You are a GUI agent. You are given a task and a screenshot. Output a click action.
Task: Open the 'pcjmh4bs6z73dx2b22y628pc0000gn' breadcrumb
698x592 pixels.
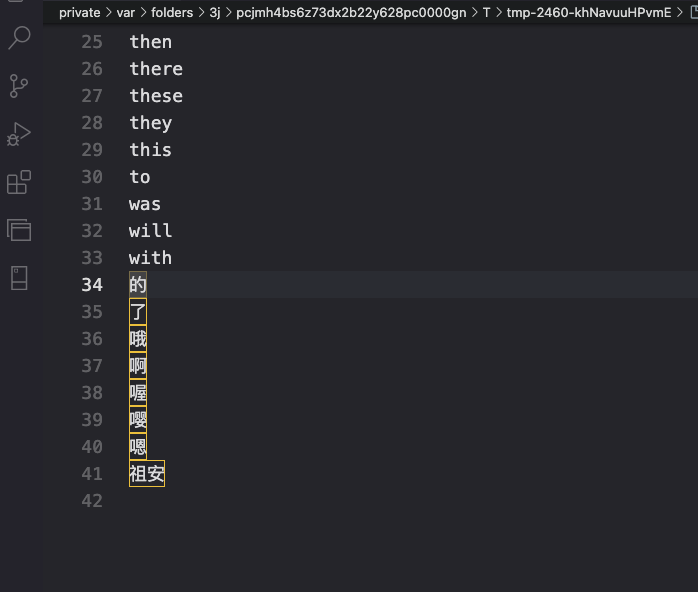pyautogui.click(x=351, y=12)
